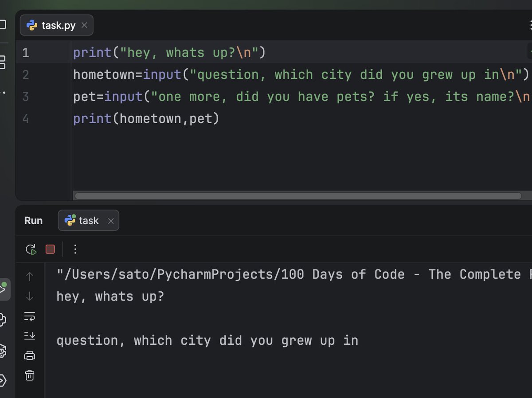Click line number 2 in the gutter

pyautogui.click(x=25, y=74)
